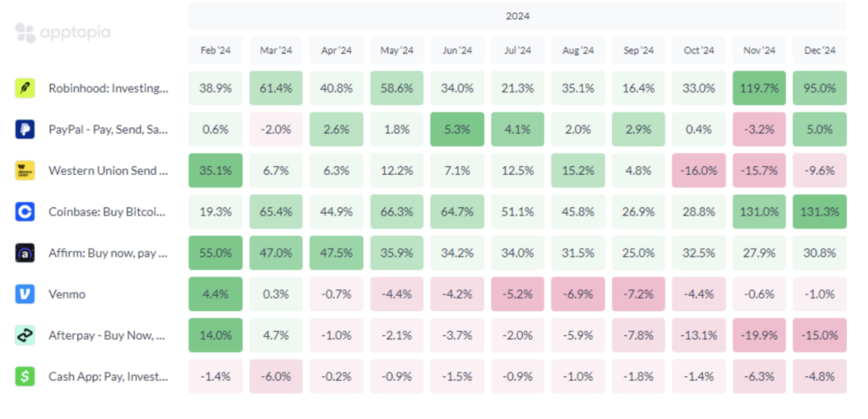Screen dimensions: 868x419
Task: Click Coinbase's 131.3% Dec '24 cell
Action: tap(820, 211)
